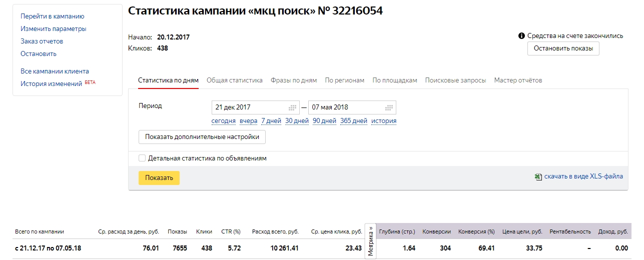
Task: Follow the Перейти в кампанию link
Action: pos(53,16)
